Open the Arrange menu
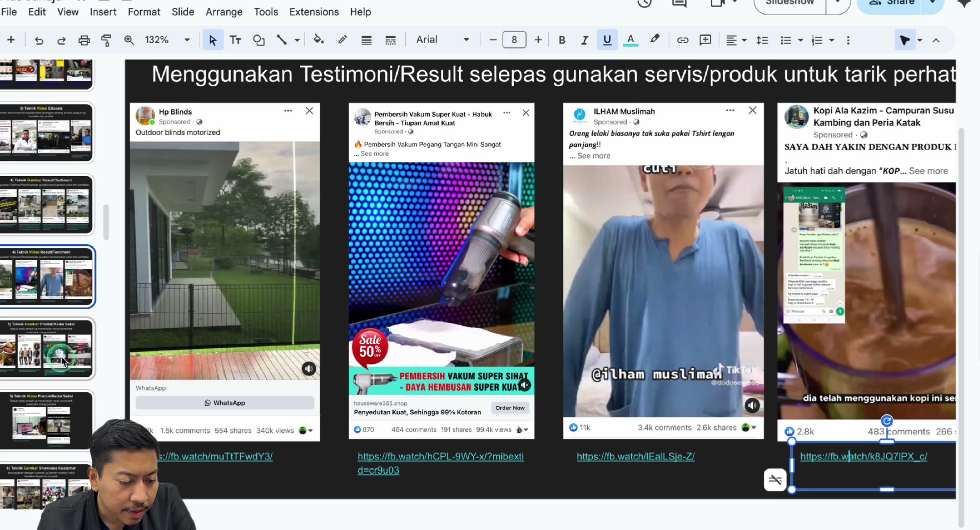Screen dimensions: 980x530 click(224, 12)
